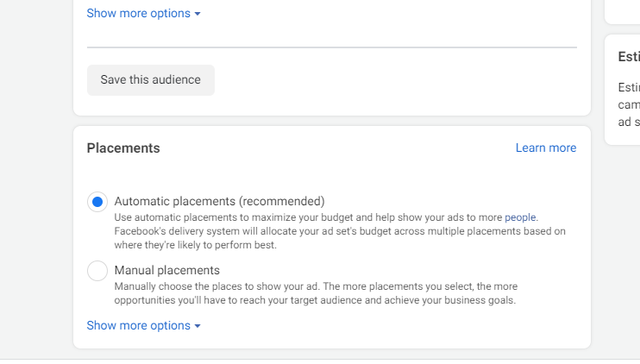Click the "Manual placements" label text
The height and width of the screenshot is (364, 640).
(166, 271)
